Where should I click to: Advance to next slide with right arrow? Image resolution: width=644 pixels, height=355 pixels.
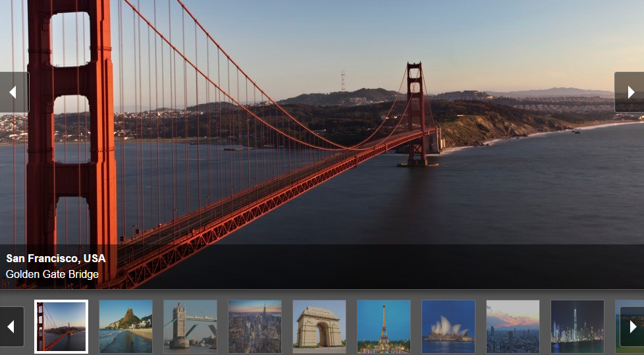pyautogui.click(x=630, y=92)
